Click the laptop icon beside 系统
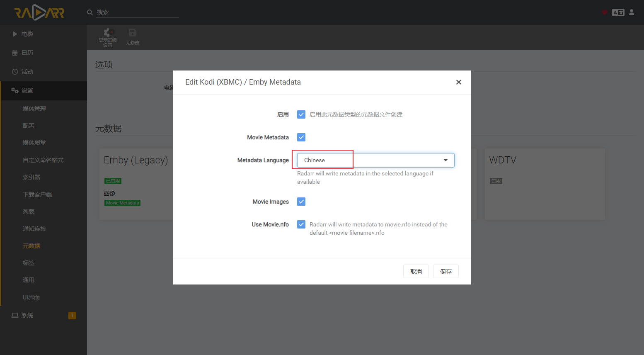Screen dimensions: 644x355 [x=15, y=315]
